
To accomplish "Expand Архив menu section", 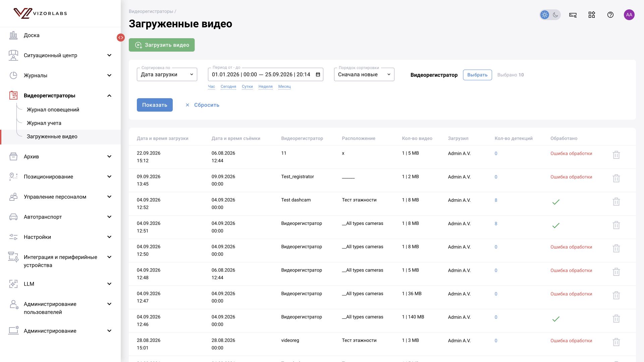I will [x=109, y=157].
